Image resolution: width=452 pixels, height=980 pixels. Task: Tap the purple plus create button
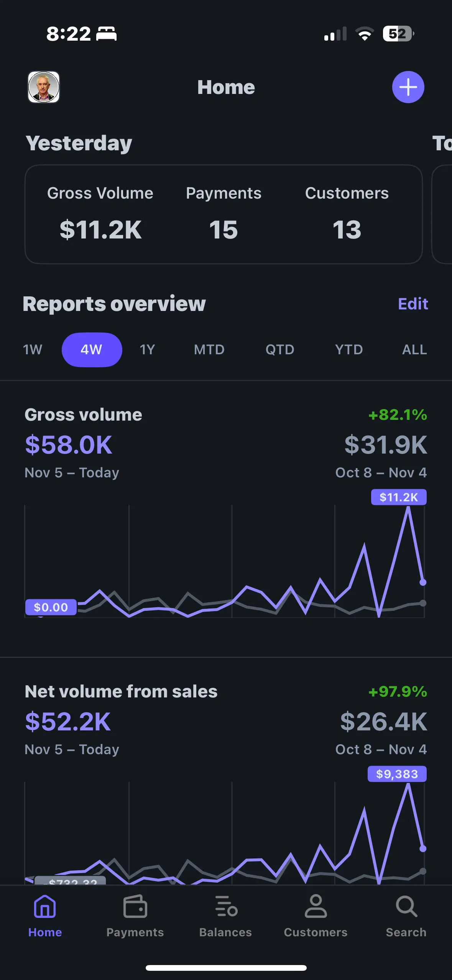coord(408,87)
